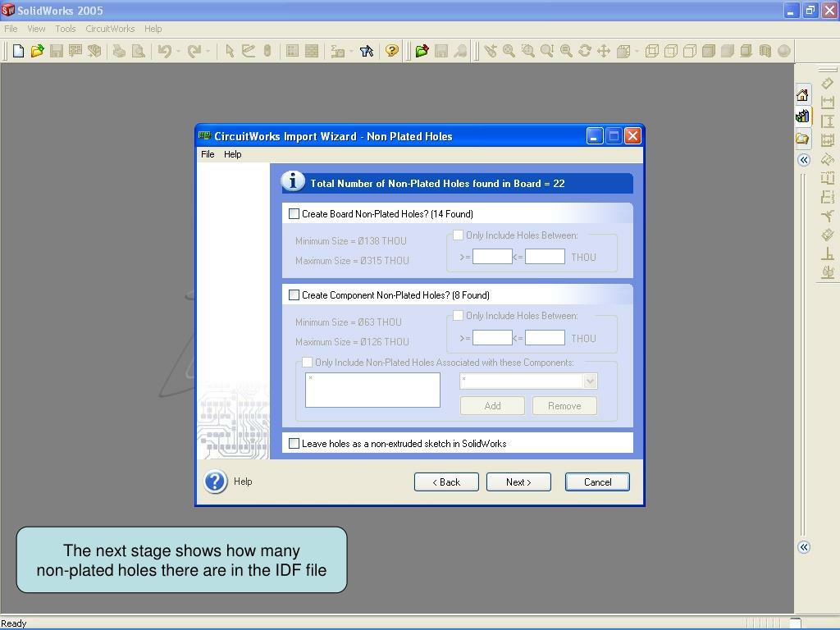Check Leave holes as non-extruded sketch
Viewport: 840px width, 630px height.
click(294, 444)
